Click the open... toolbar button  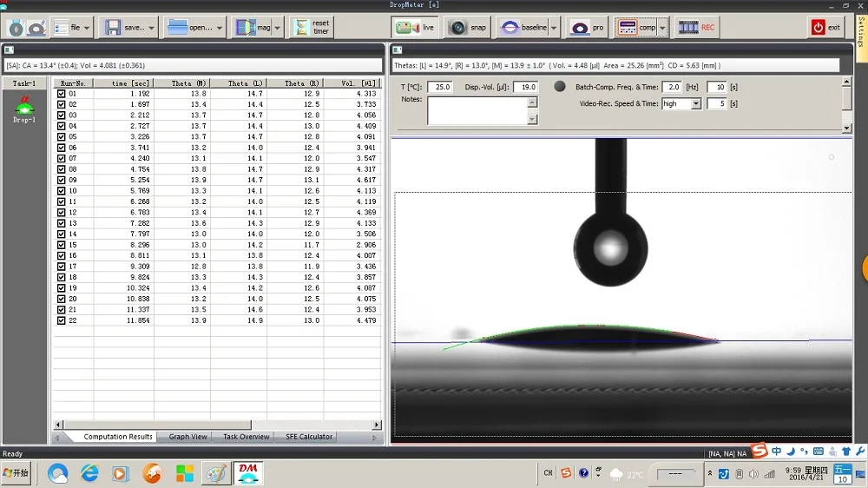point(190,28)
